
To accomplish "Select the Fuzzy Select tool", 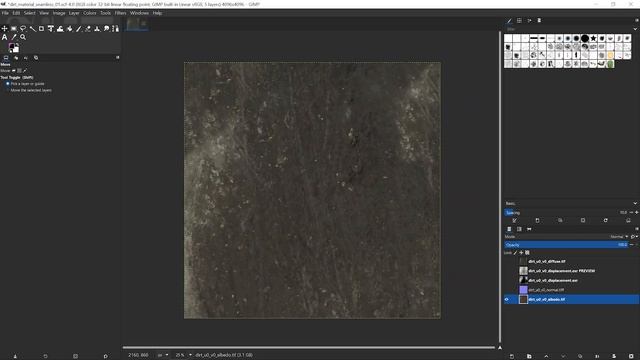I will point(32,29).
